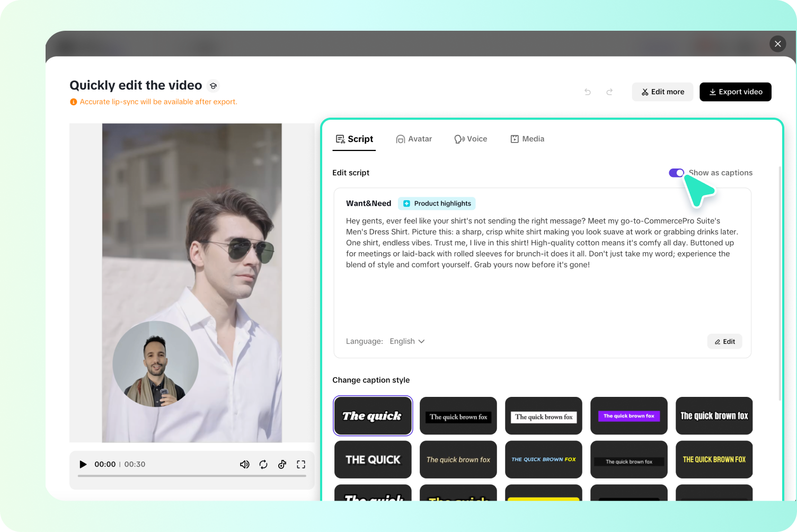
Task: Open the TikTok preview icon
Action: click(282, 464)
